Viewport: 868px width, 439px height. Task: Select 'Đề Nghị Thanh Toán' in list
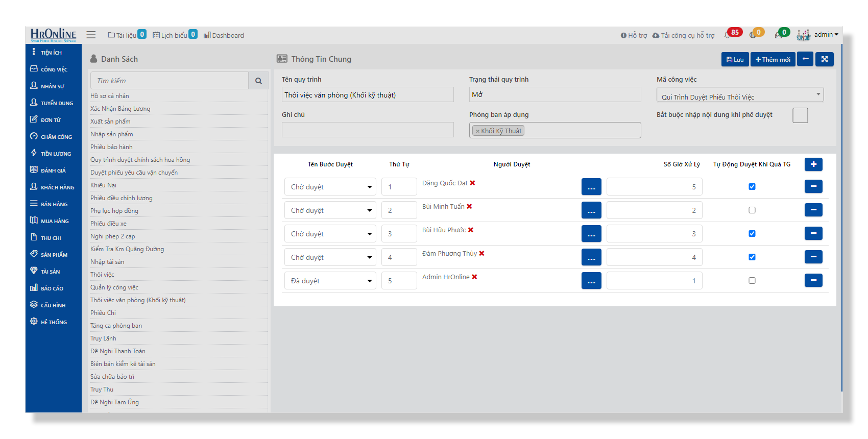(118, 351)
